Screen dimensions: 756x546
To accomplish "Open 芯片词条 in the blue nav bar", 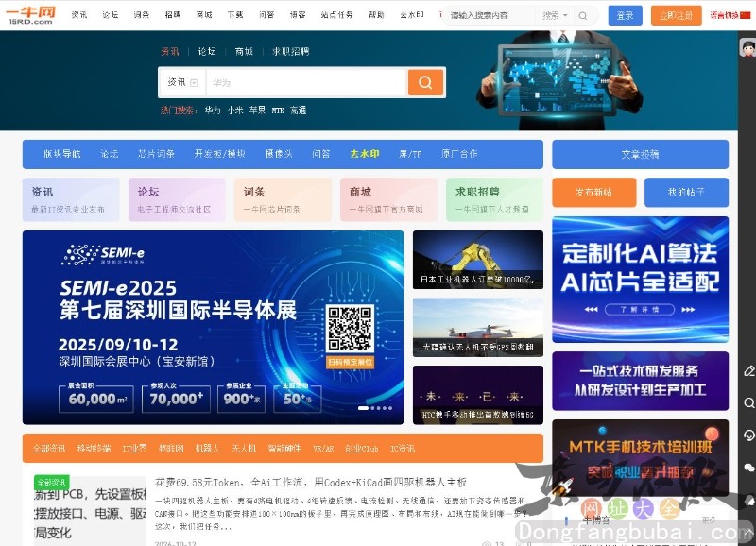I will click(x=156, y=154).
